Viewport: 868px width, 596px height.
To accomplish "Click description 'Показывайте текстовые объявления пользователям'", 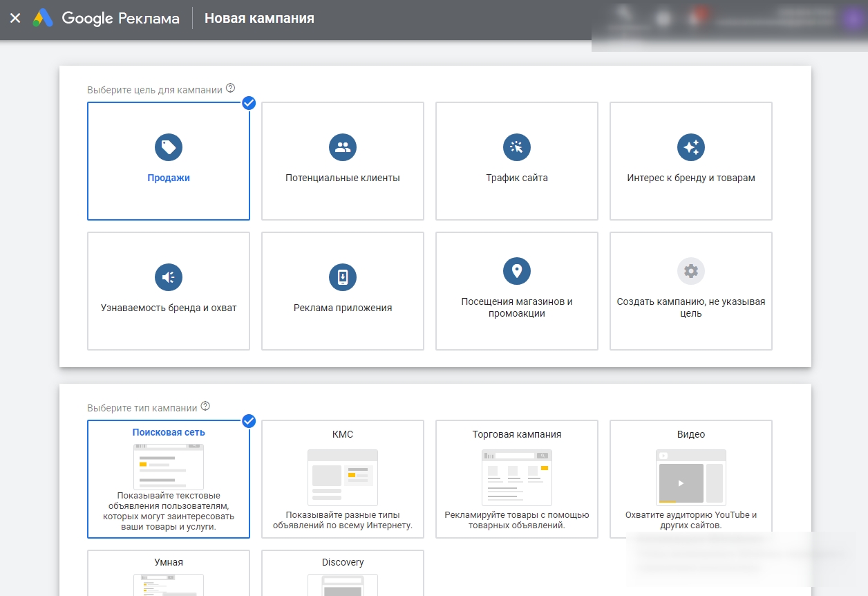I will point(169,511).
